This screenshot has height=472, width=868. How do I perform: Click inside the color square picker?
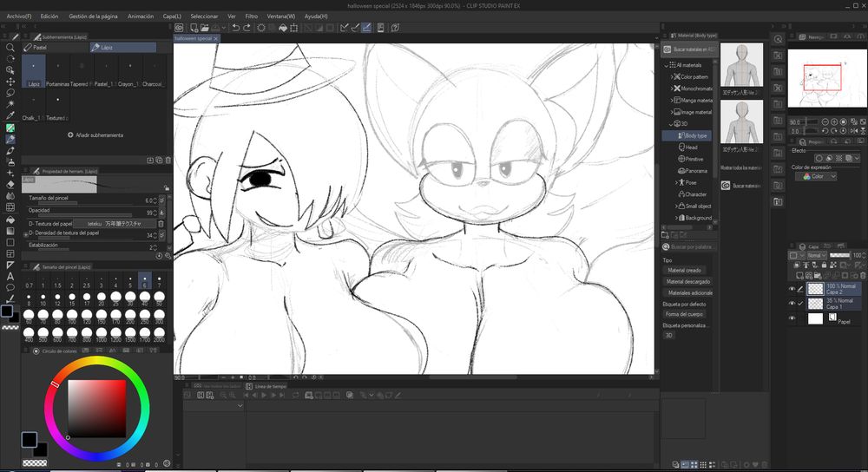coord(97,409)
